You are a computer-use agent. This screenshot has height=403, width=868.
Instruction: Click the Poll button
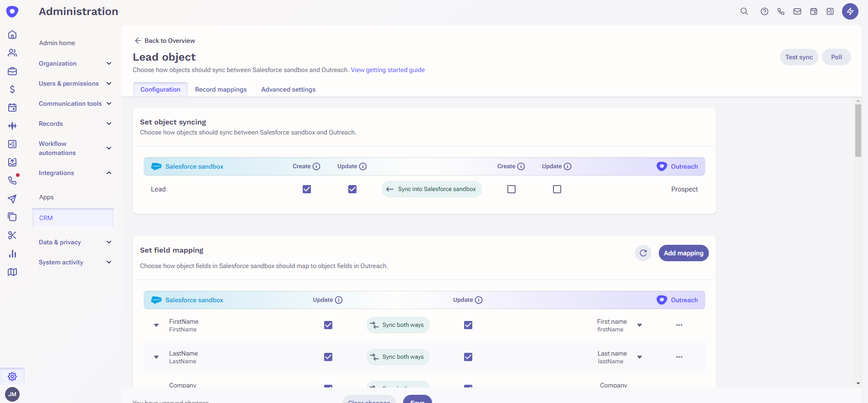837,57
